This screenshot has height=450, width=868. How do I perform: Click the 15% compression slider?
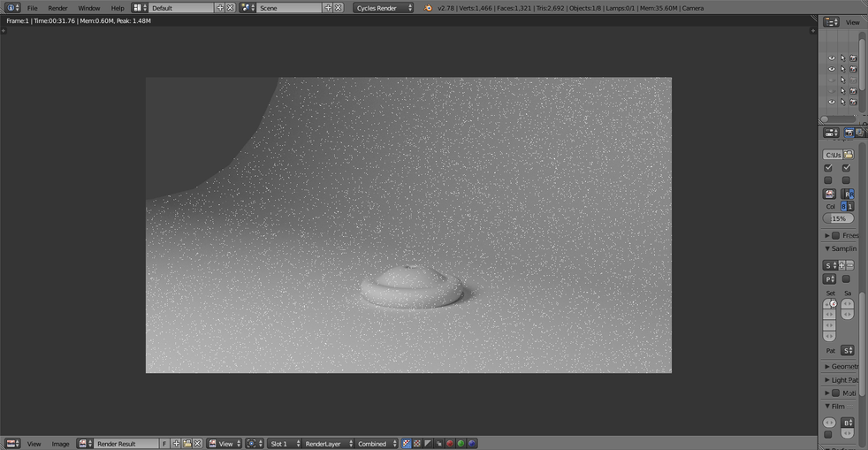point(838,218)
